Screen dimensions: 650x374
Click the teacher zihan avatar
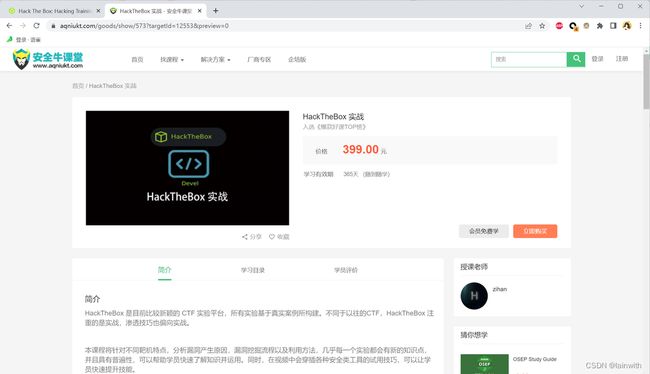474,296
